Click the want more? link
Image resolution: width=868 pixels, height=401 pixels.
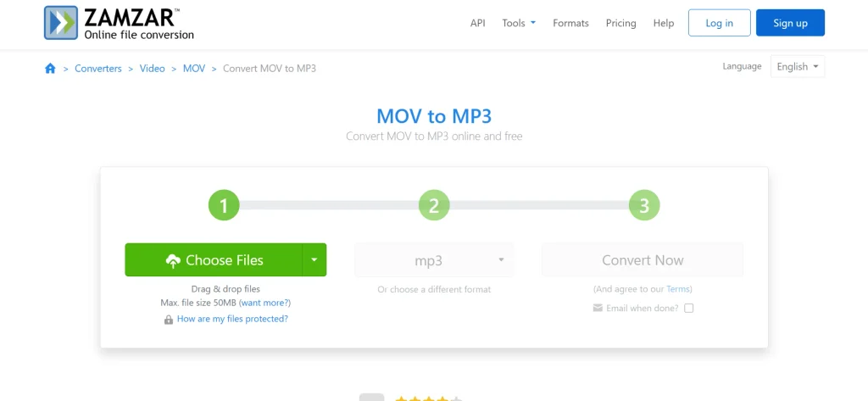pyautogui.click(x=264, y=303)
